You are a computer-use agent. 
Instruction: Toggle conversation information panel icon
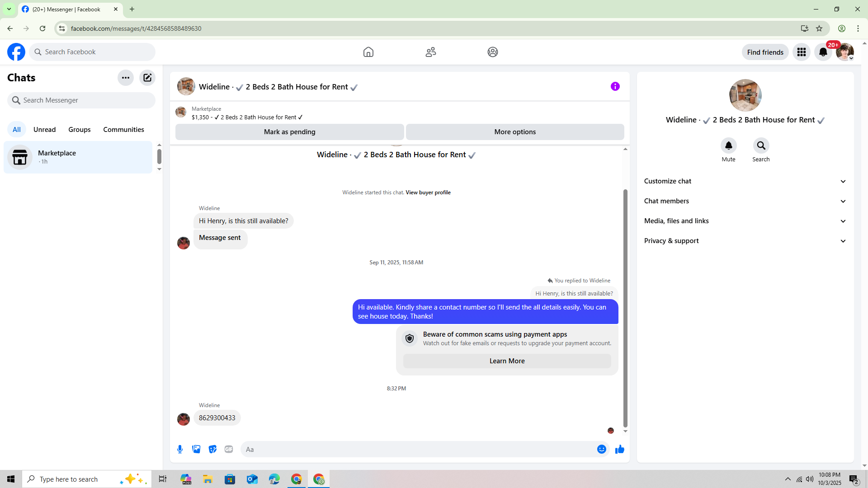[615, 86]
